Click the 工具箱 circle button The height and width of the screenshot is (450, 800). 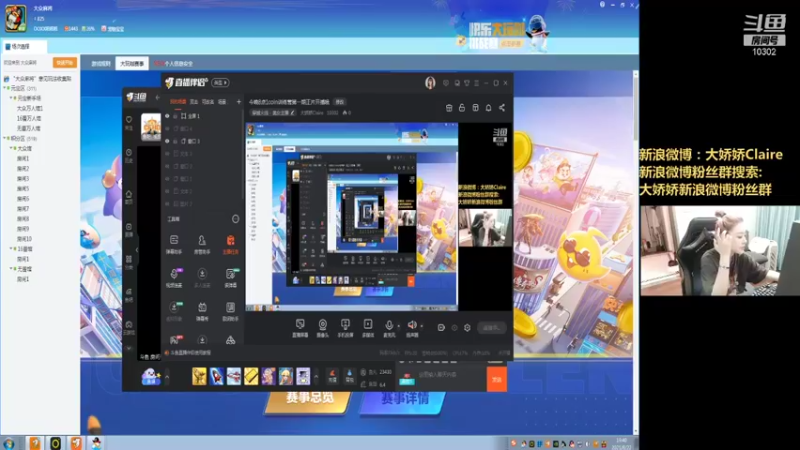click(x=235, y=219)
